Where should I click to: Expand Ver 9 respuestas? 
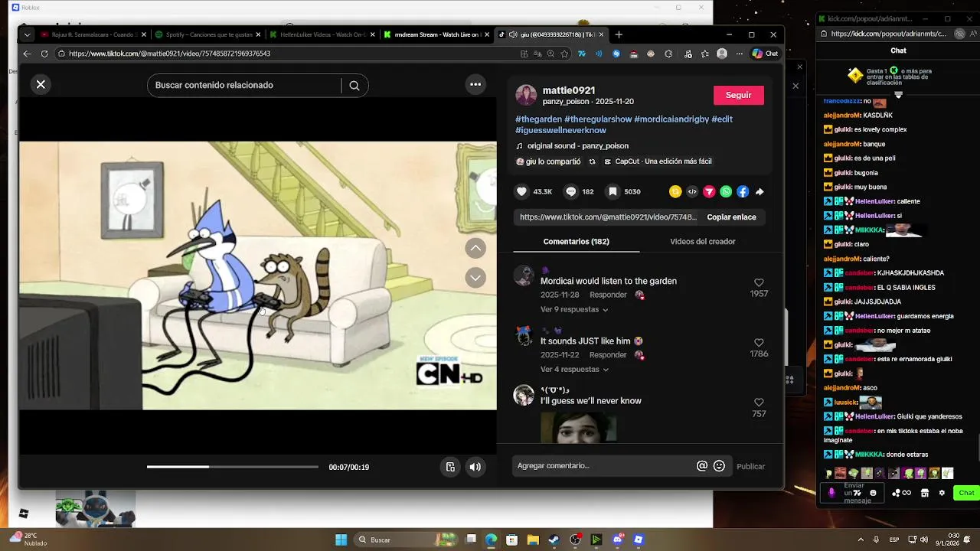[x=574, y=310]
